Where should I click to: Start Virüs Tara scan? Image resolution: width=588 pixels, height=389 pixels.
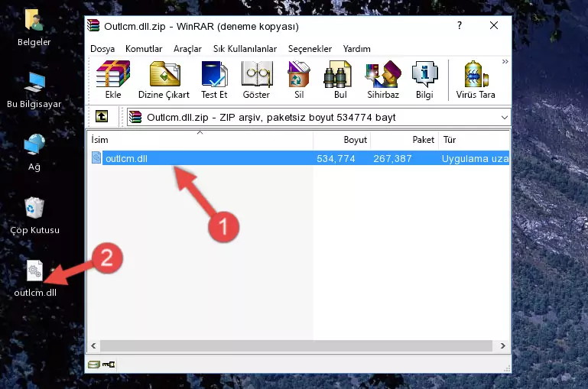[x=476, y=79]
